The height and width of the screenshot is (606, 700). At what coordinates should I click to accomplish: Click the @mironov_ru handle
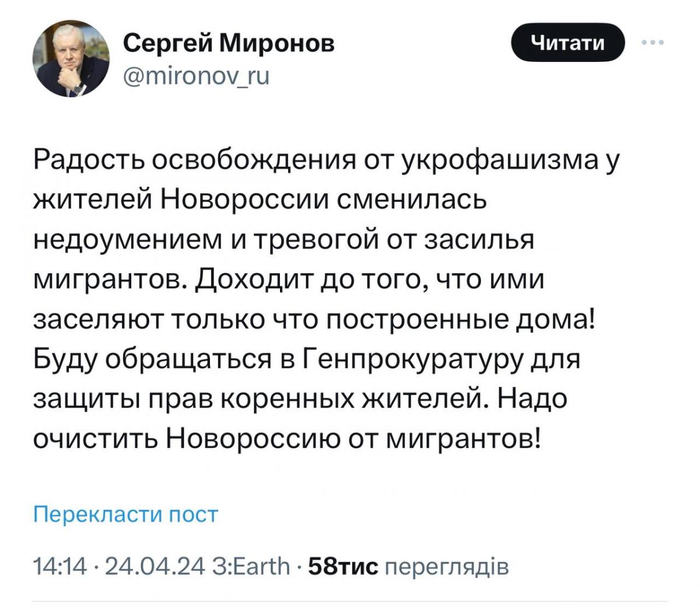point(196,76)
